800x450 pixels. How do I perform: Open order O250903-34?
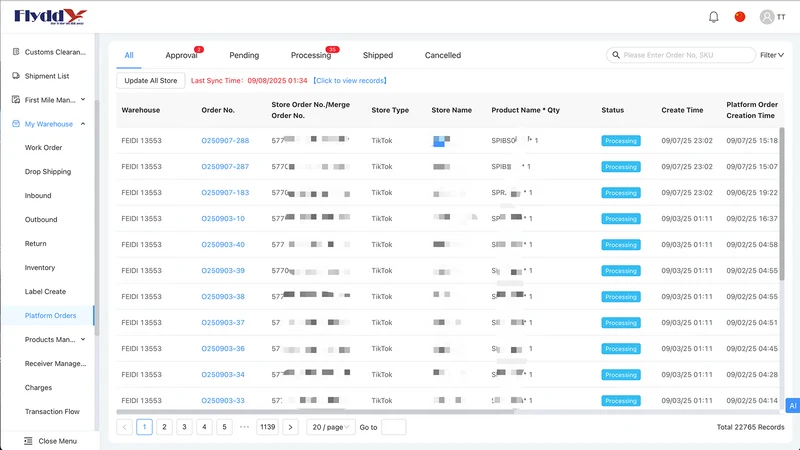pos(223,374)
